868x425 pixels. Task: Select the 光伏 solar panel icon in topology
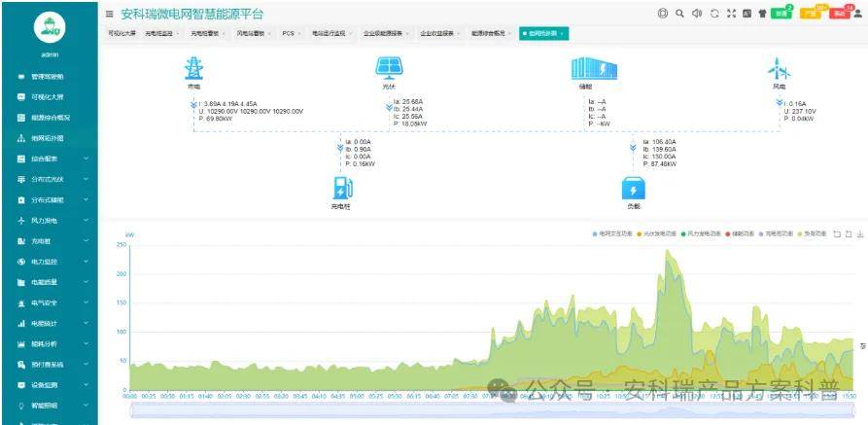[x=389, y=68]
